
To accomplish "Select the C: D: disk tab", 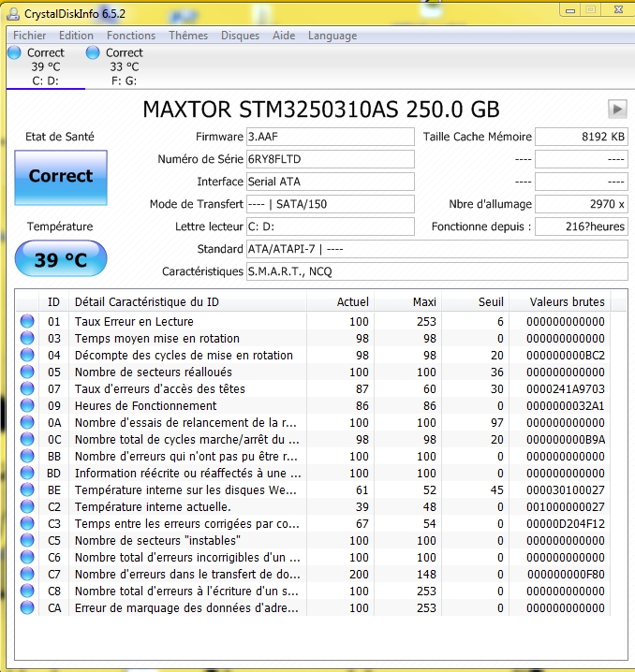I will [x=46, y=66].
